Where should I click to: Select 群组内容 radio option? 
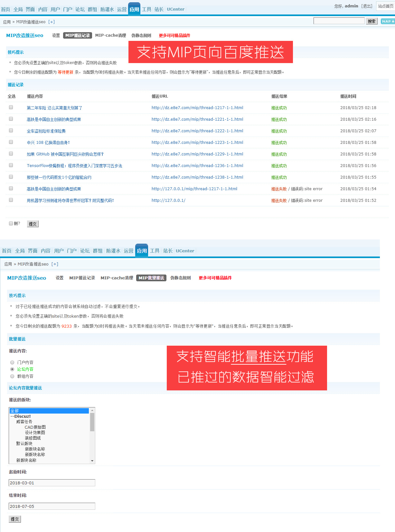[x=12, y=376]
